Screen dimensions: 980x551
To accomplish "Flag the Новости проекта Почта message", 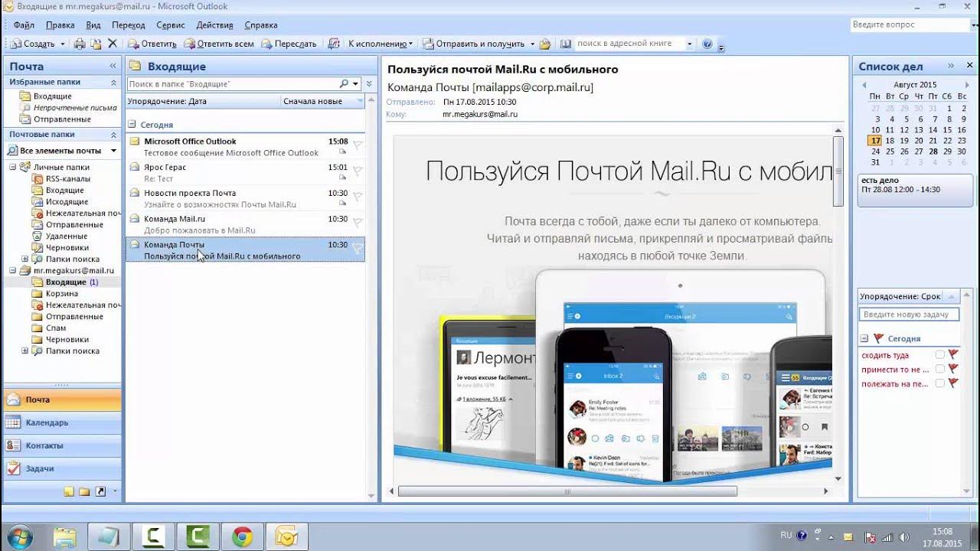I will point(357,197).
